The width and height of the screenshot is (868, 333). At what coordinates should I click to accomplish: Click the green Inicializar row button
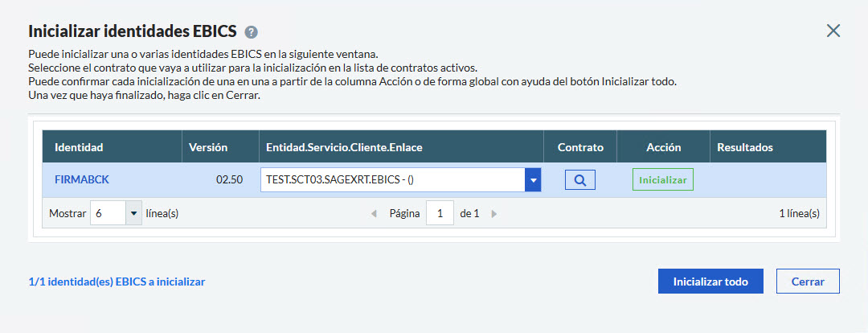click(x=662, y=180)
